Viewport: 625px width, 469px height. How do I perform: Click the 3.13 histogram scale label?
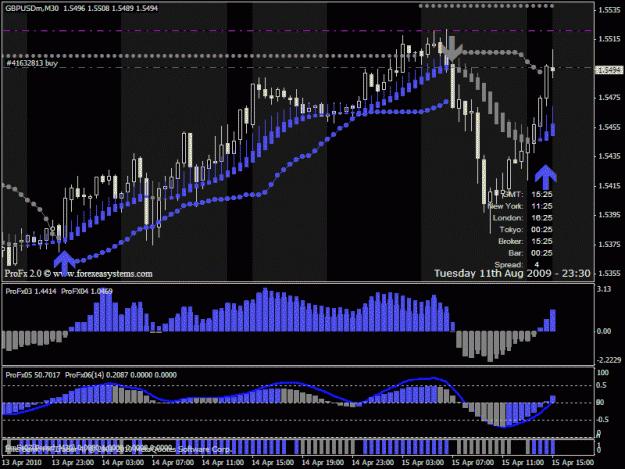[604, 289]
